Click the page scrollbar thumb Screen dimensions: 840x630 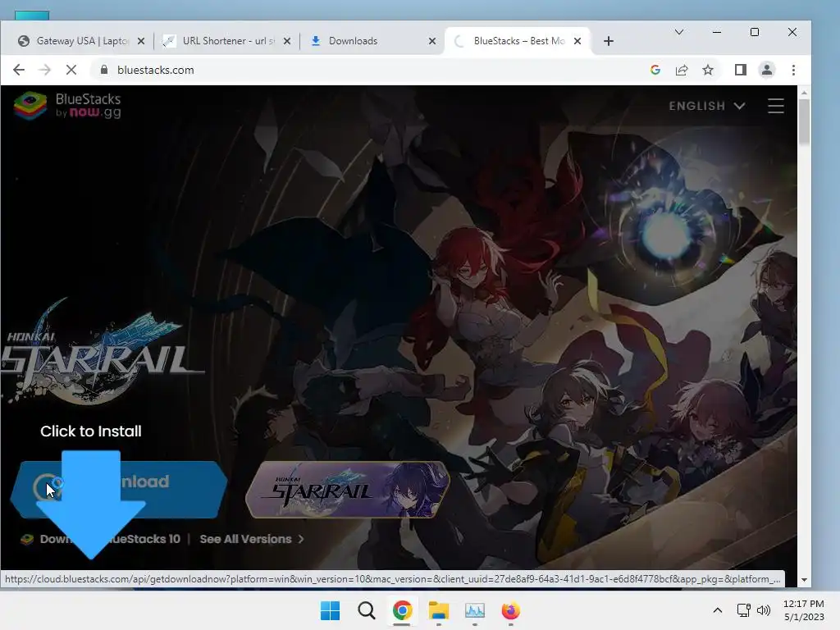coord(804,121)
